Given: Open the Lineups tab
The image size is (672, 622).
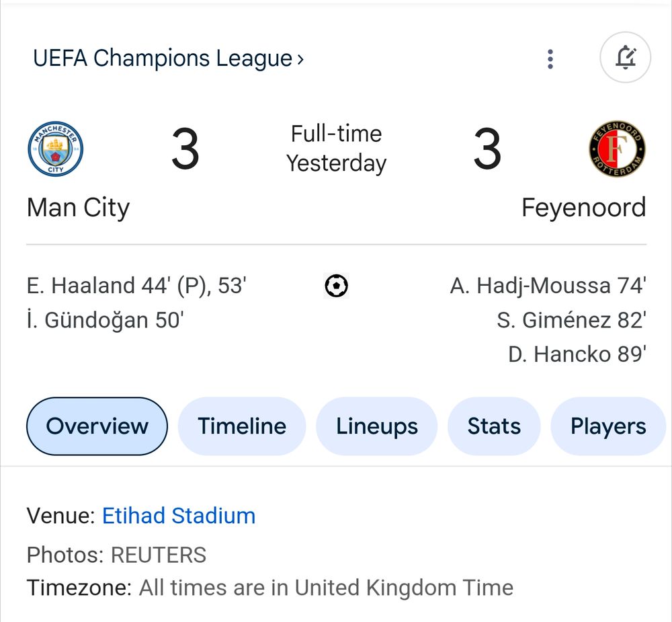Looking at the screenshot, I should (377, 426).
